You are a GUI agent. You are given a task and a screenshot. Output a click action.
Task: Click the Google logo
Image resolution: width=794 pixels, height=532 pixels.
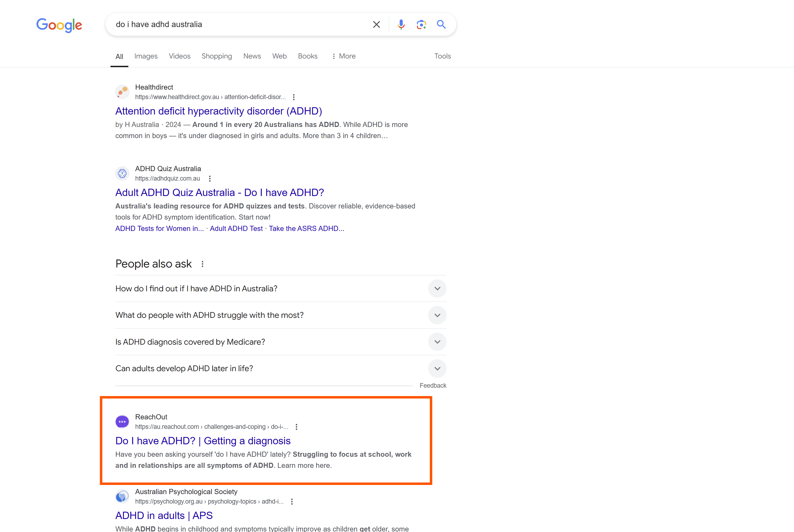(59, 25)
